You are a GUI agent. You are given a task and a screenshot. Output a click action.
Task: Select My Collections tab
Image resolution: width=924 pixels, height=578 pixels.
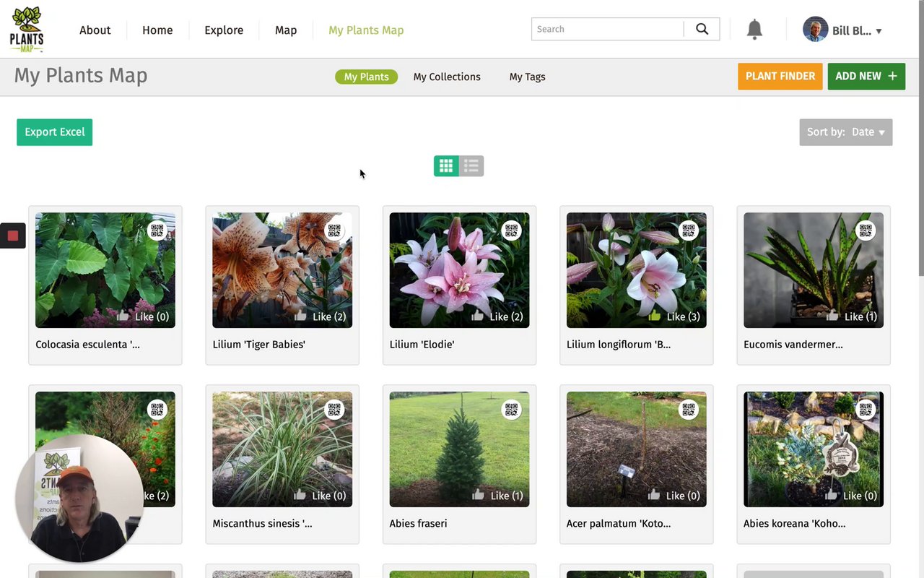point(447,77)
